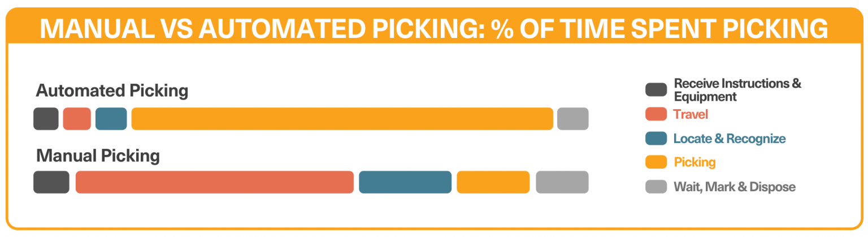Click the orange Picking legend swatch
The height and width of the screenshot is (237, 868).
tap(656, 162)
